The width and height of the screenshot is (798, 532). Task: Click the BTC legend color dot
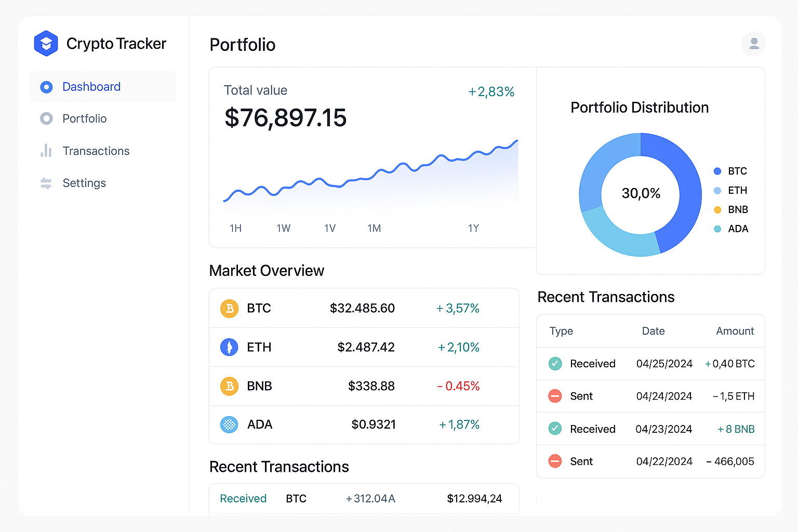click(x=717, y=171)
